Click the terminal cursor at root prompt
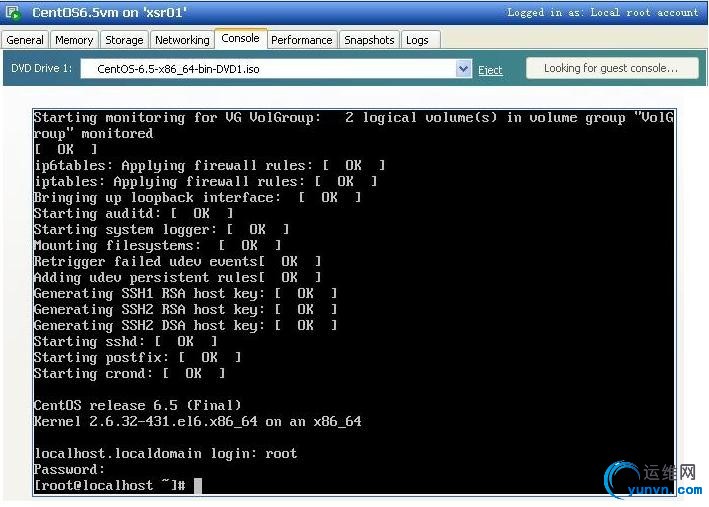The height and width of the screenshot is (507, 709). coord(198,485)
